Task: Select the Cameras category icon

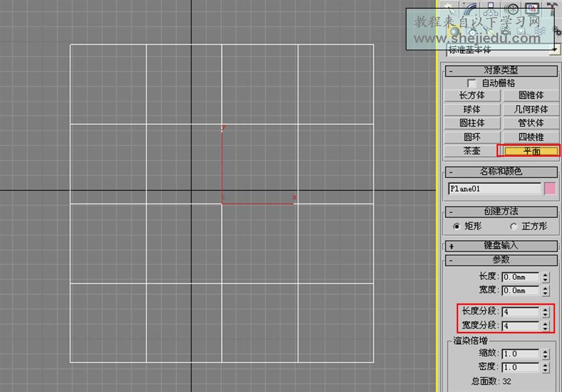Action: tap(505, 31)
